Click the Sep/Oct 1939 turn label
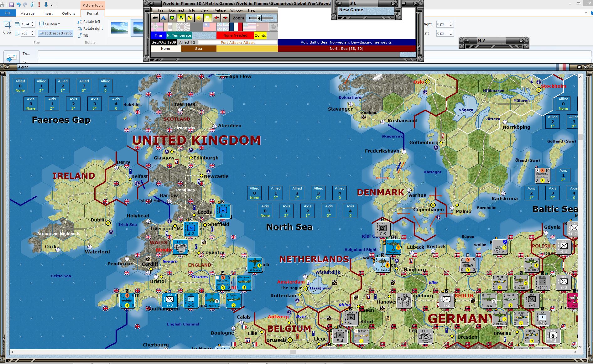593x364 pixels. (x=164, y=42)
